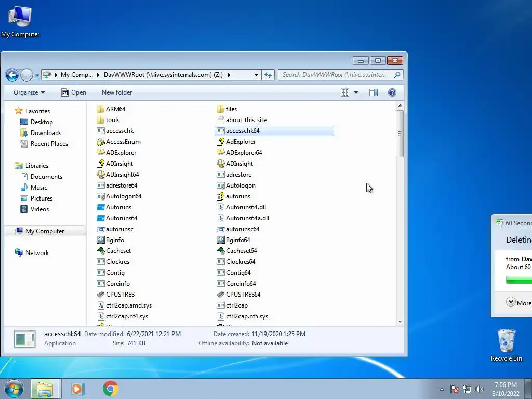Select the Bginfo monitor icon
This screenshot has width=532, height=399.
coord(100,240)
